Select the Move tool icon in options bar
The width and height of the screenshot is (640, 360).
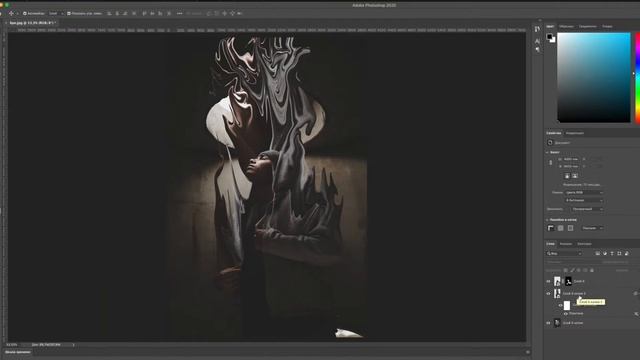[11, 13]
